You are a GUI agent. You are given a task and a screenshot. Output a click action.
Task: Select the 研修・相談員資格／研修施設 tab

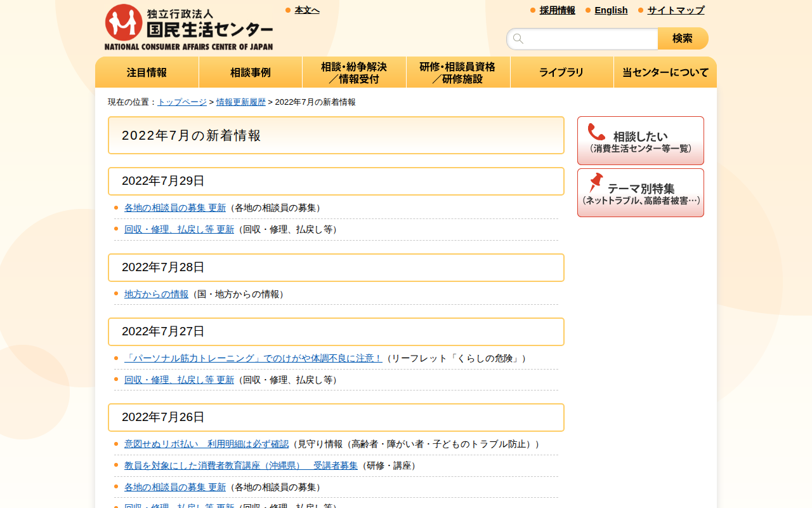click(x=458, y=72)
